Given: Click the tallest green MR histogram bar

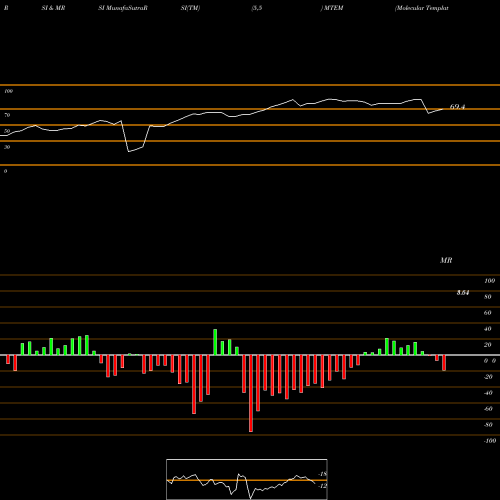Looking at the screenshot, I should click(215, 342).
